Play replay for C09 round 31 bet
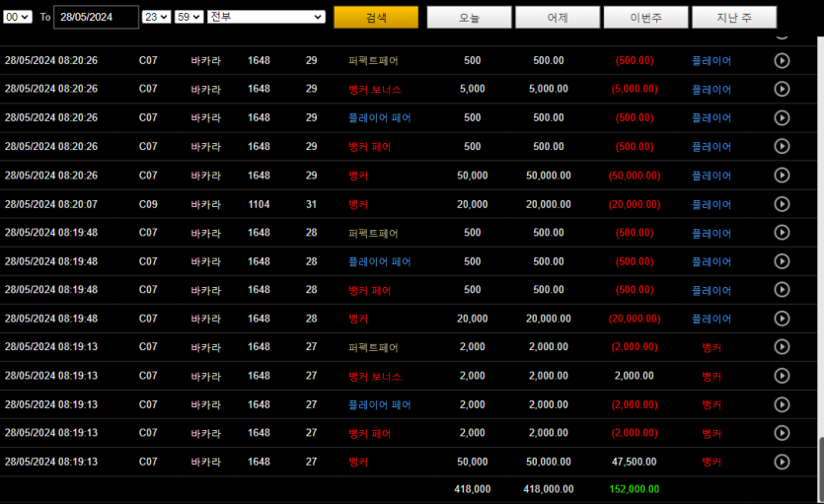The height and width of the screenshot is (504, 824). (782, 204)
